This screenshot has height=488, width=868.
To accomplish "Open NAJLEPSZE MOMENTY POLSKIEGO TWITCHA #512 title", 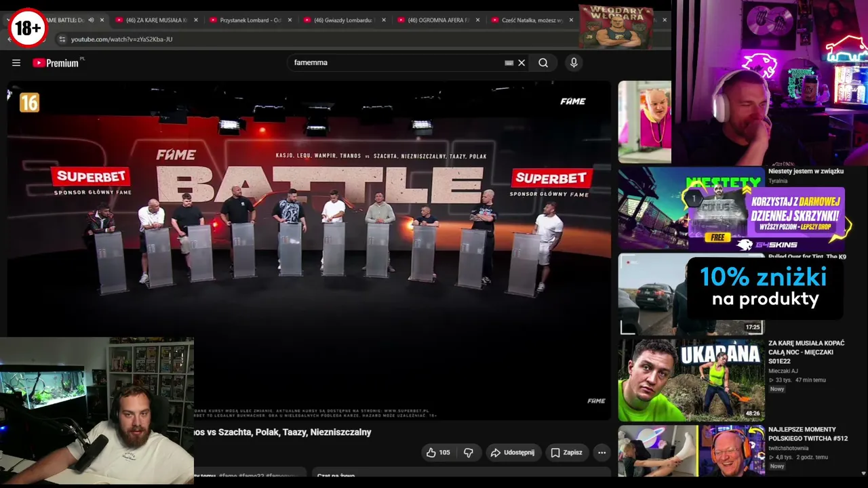I will [x=808, y=434].
